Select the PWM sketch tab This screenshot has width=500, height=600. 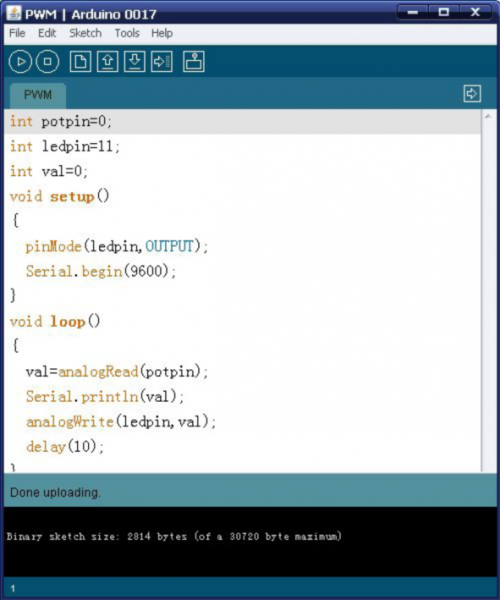[x=38, y=95]
